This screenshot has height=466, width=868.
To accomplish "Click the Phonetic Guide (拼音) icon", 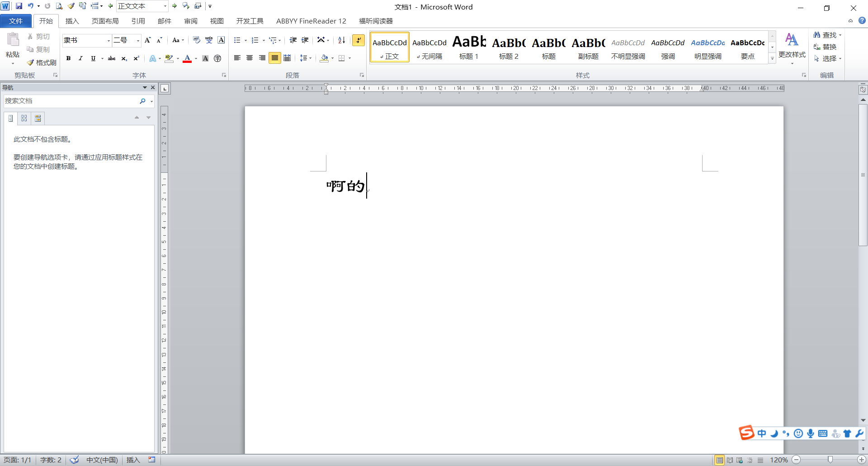I will [209, 40].
